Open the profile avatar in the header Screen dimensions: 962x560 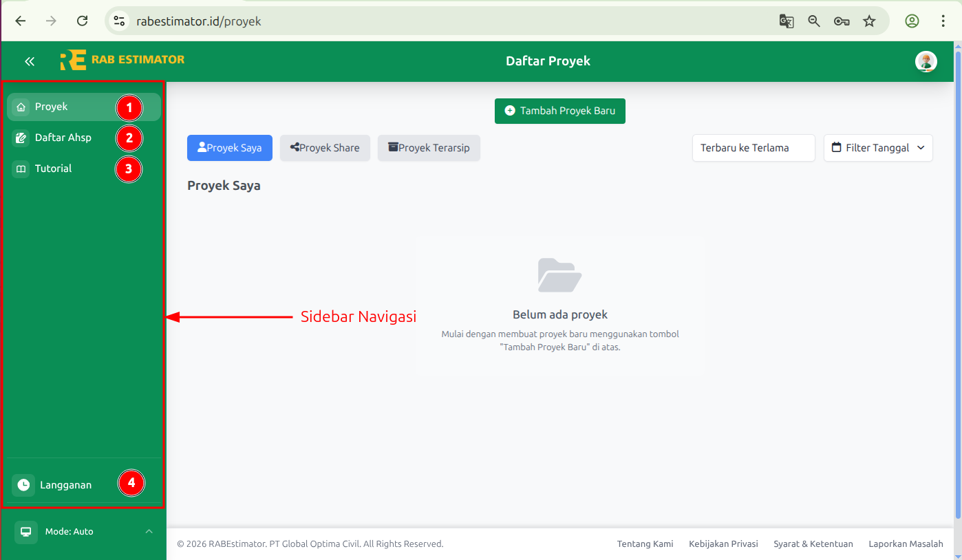click(926, 61)
